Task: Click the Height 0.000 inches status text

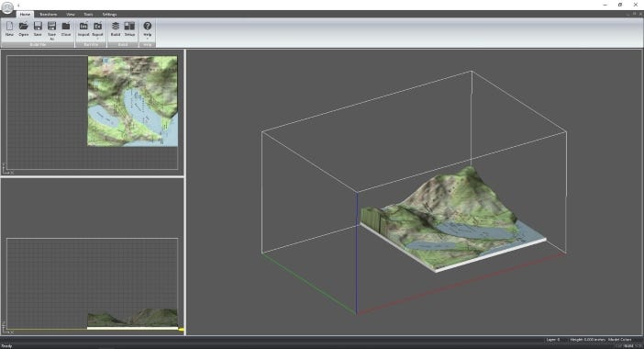Action: 588,340
